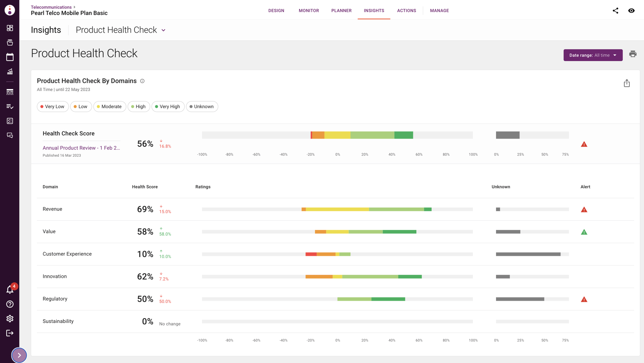
Task: Open the Annual Product Review - 1 Feb link
Action: click(81, 148)
